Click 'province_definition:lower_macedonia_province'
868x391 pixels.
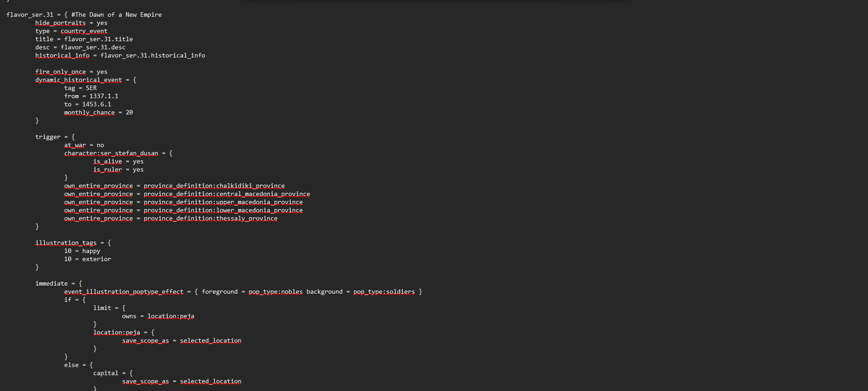click(223, 210)
